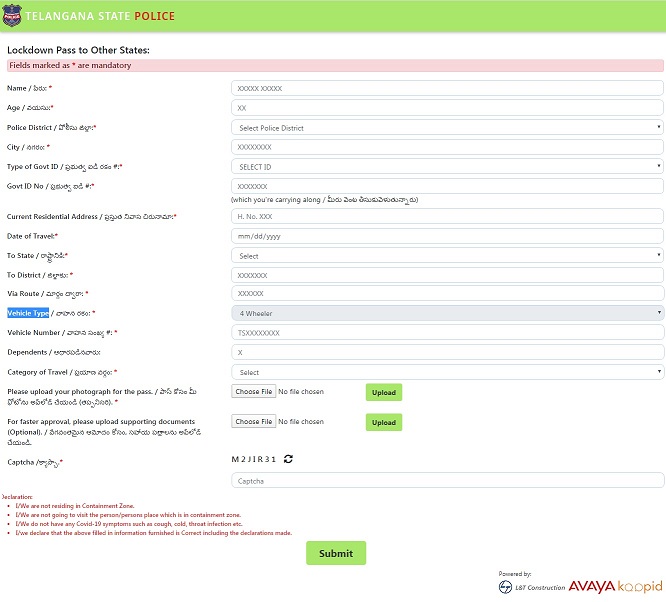
Task: Click the Telangana State Police logo
Action: click(x=12, y=16)
